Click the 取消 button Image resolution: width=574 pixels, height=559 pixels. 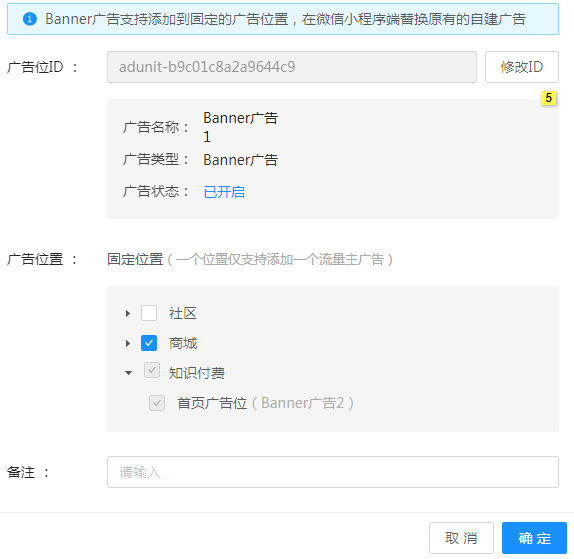[461, 538]
